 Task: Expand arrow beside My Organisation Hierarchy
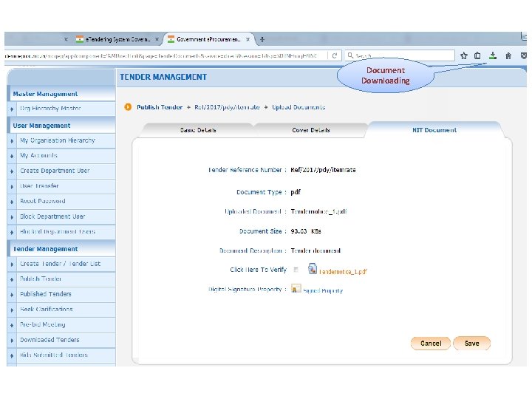[12, 141]
